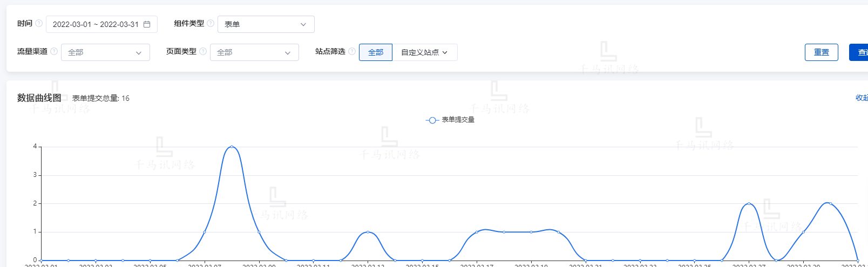The height and width of the screenshot is (267, 868).
Task: Click the date range field 2022-03-01 ~ 2022-03-31
Action: click(x=96, y=24)
